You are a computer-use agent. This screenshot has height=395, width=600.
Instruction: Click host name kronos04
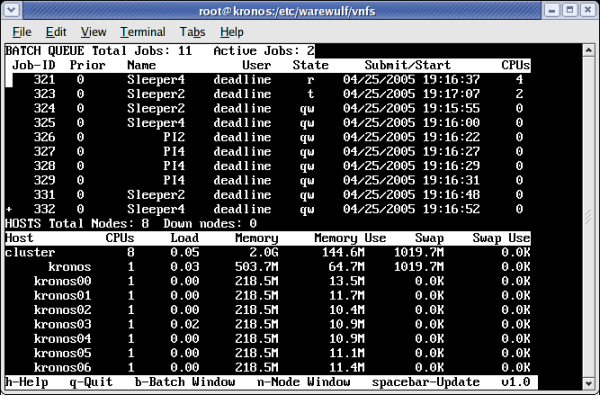point(62,339)
